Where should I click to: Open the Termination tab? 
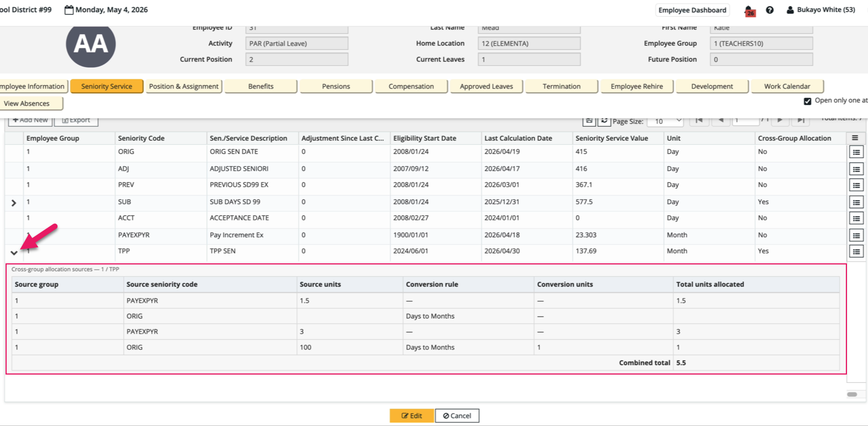[x=562, y=86]
